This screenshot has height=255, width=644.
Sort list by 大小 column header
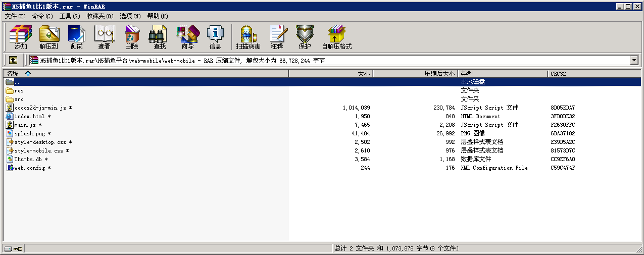click(x=364, y=74)
